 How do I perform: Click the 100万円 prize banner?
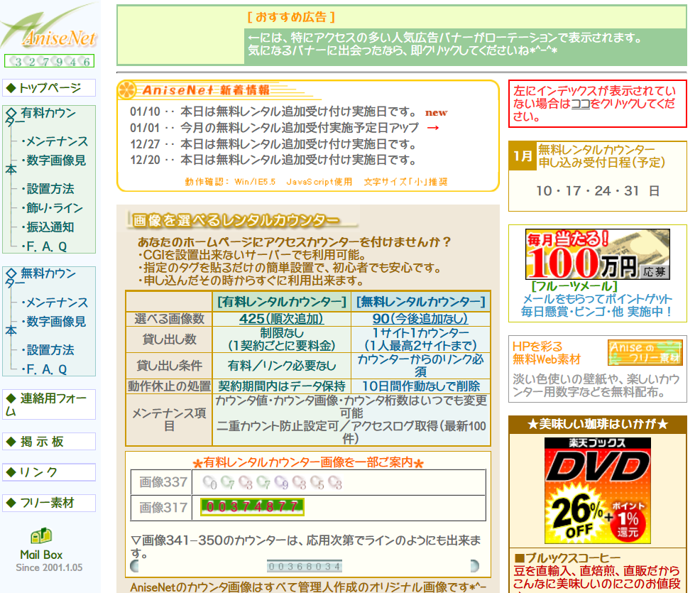tap(597, 254)
